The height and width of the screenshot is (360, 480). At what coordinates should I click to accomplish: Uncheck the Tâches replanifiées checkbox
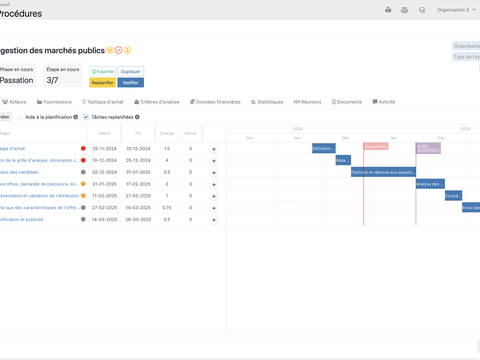tap(86, 117)
